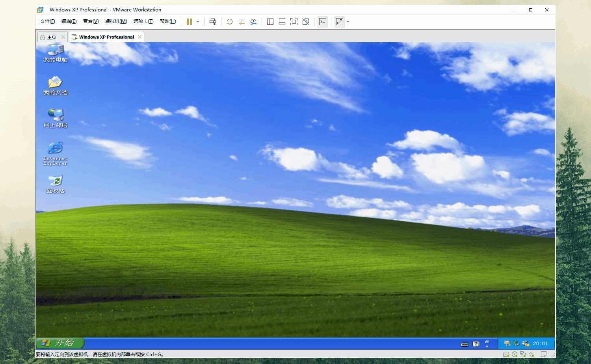Close the 主页 tab
The width and height of the screenshot is (591, 364).
coord(63,37)
